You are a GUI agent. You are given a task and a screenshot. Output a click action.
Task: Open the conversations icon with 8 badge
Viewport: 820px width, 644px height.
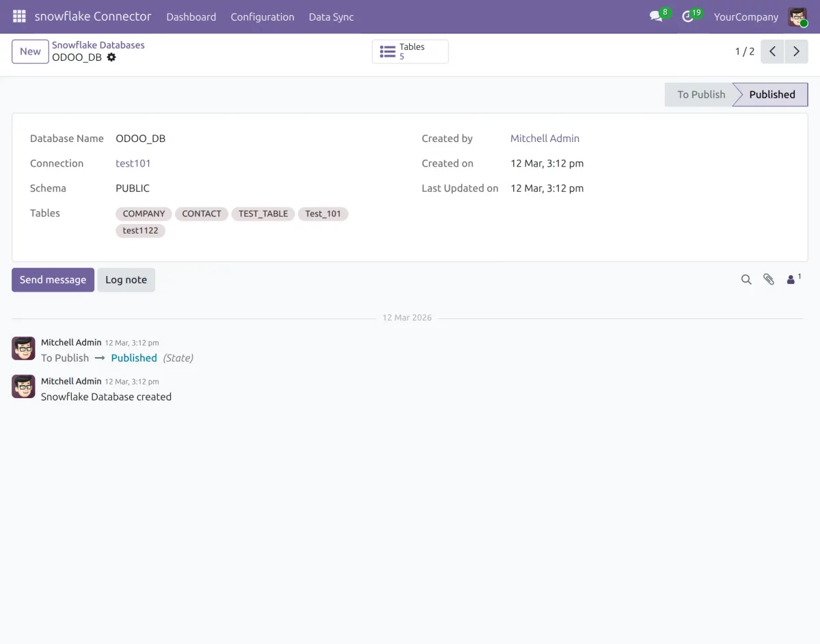(x=657, y=16)
